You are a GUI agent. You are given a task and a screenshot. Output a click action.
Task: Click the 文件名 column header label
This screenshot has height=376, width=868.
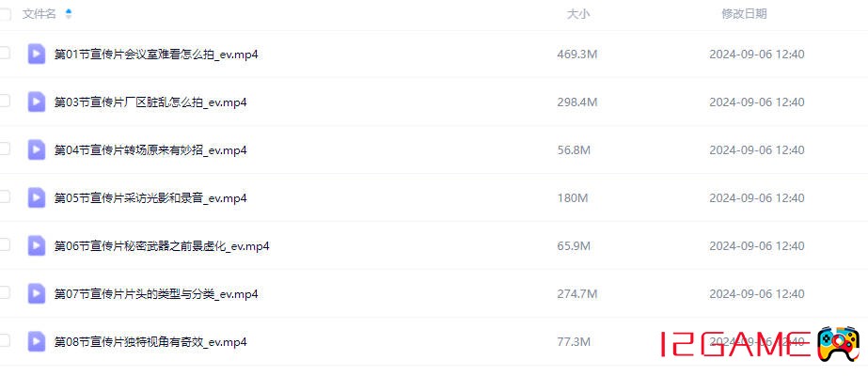coord(39,14)
